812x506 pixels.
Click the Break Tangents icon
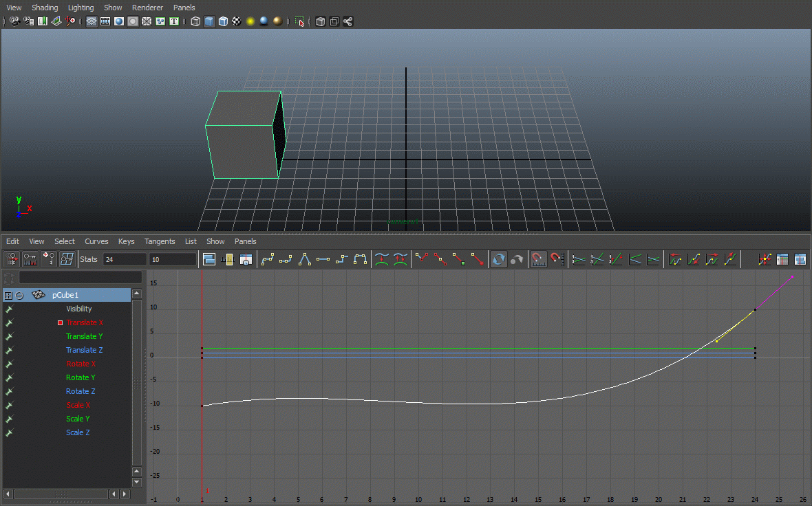423,259
